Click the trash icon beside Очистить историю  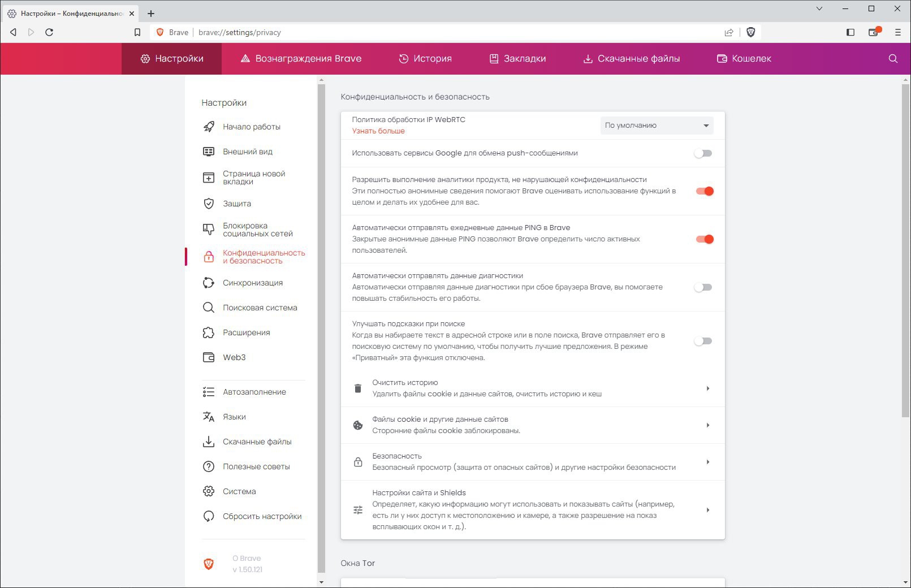[x=358, y=388]
